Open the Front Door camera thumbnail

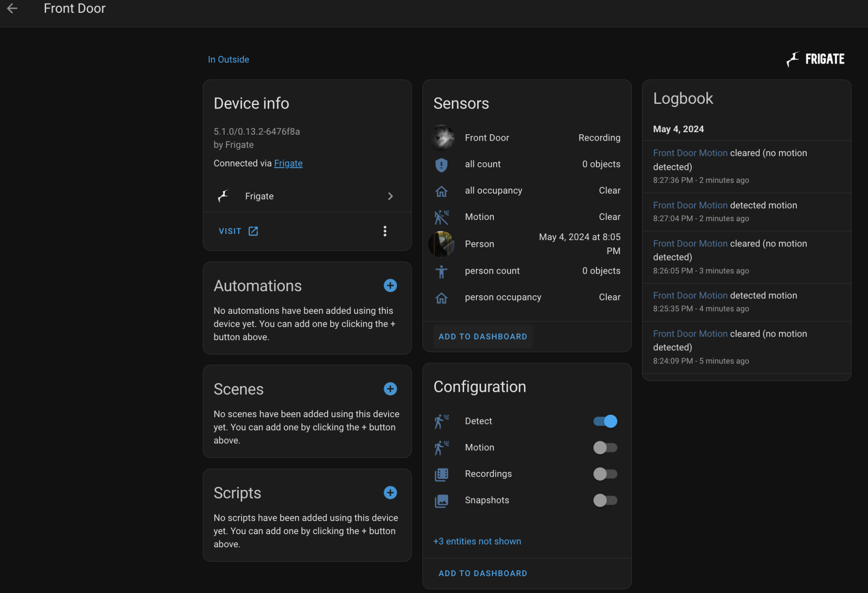(442, 138)
